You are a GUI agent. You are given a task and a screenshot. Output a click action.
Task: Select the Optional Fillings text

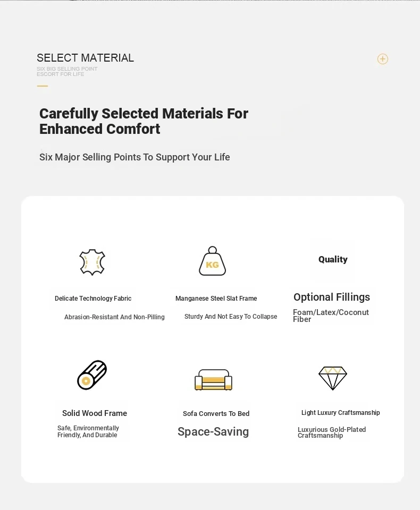(331, 297)
